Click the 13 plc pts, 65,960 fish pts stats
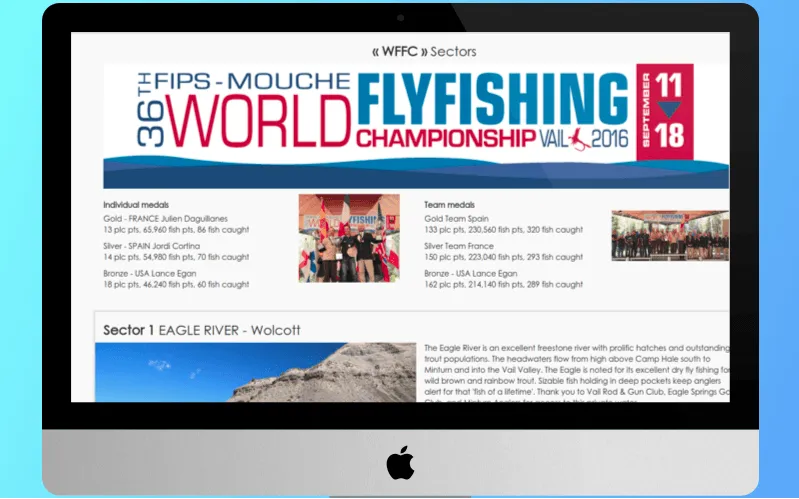799x499 pixels. tap(176, 230)
